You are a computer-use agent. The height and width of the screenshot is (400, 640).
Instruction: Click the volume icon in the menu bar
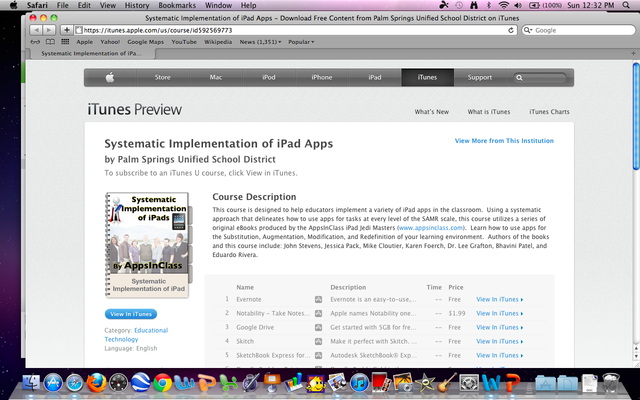518,5
